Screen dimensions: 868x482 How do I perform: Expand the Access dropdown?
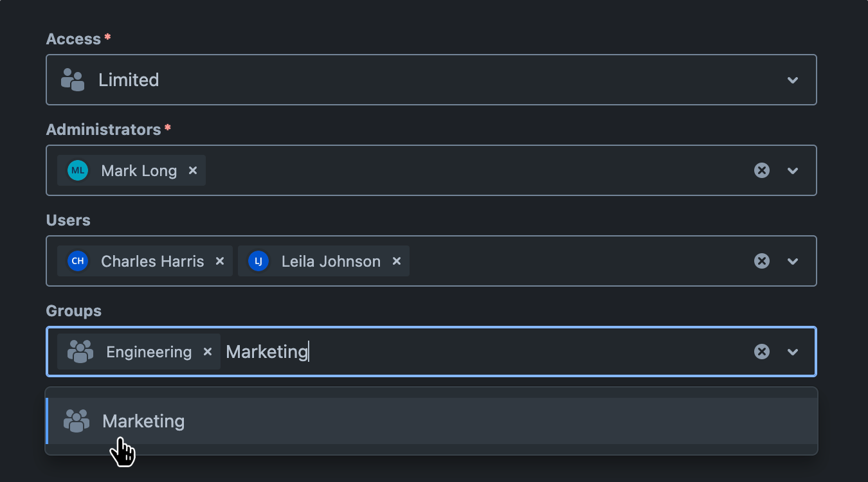pos(792,80)
